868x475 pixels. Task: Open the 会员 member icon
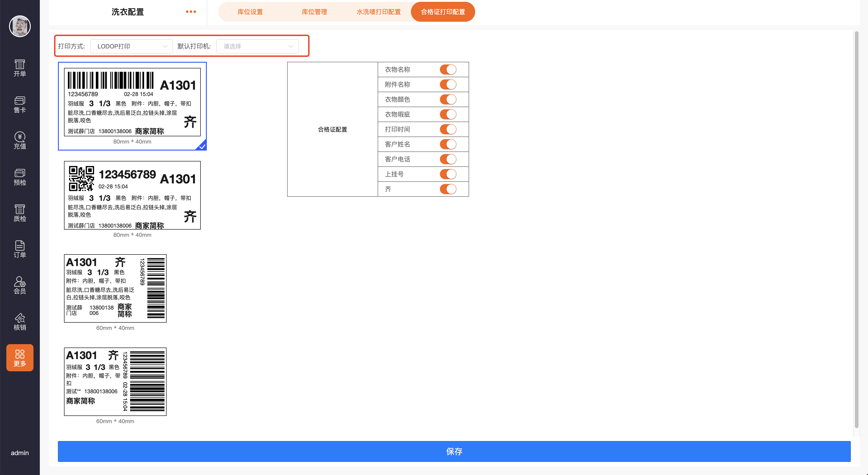pyautogui.click(x=19, y=285)
